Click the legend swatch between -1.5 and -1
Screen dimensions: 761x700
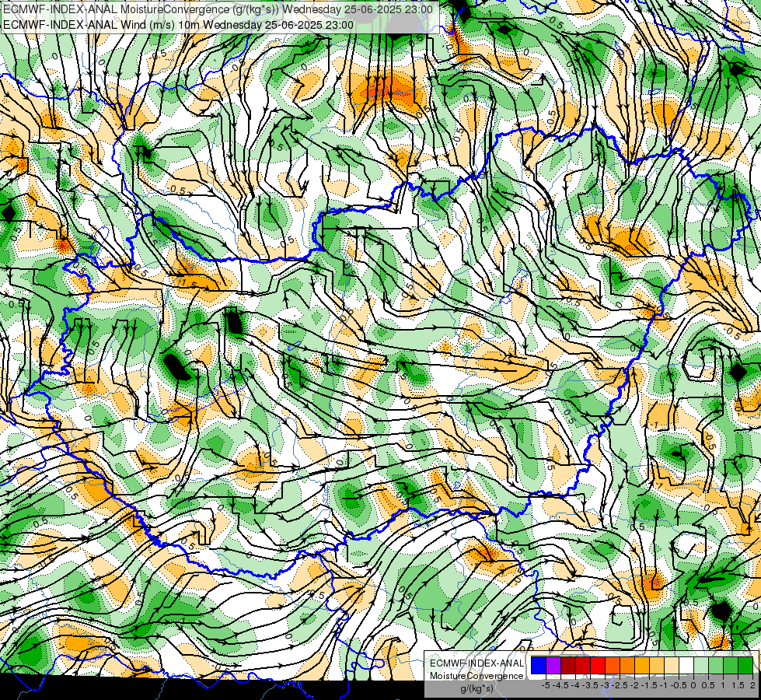[642, 666]
